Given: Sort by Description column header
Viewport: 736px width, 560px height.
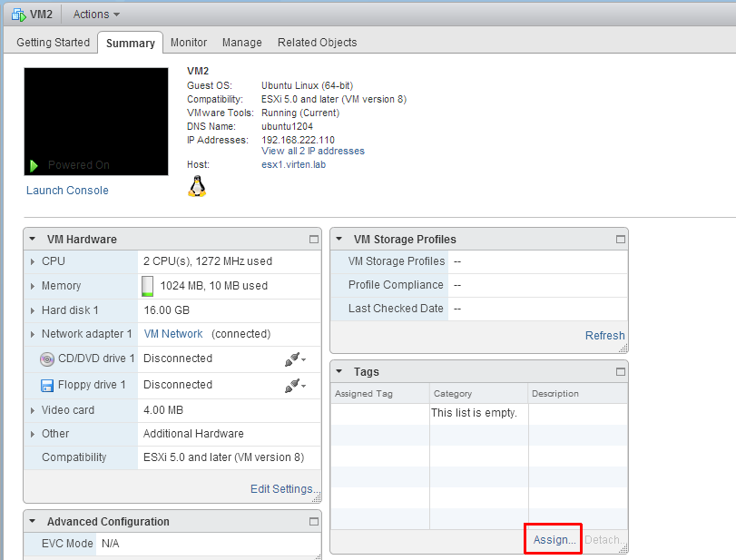Looking at the screenshot, I should tap(578, 394).
